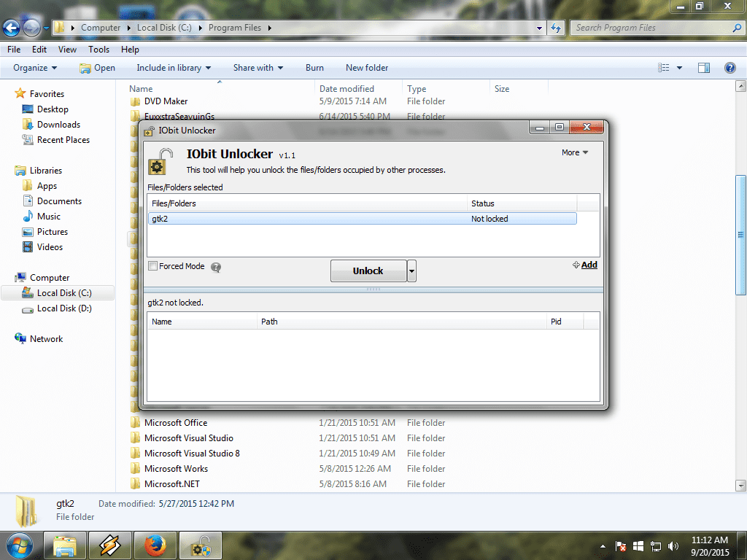
Task: Expand the breadcrumb arrow after Program Files
Action: tap(270, 28)
